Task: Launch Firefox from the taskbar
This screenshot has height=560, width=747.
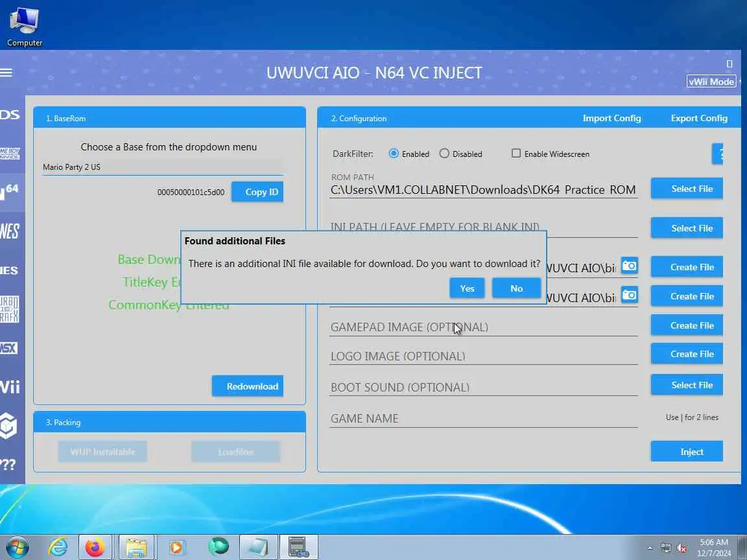Action: (x=95, y=548)
